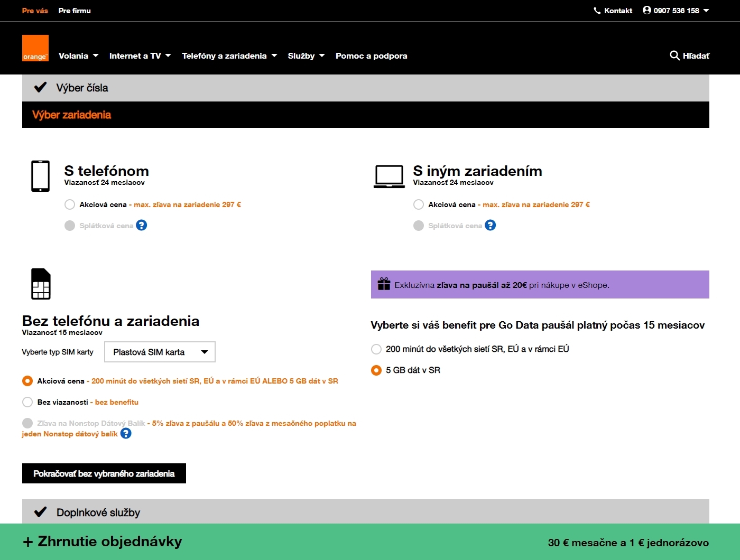Choose 5 GB dát v SR benefit
Viewport: 740px width, 560px height.
[x=376, y=370]
